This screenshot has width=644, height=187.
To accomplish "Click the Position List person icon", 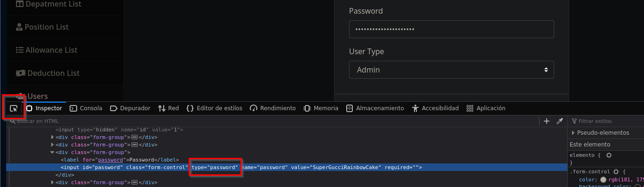I will point(19,27).
